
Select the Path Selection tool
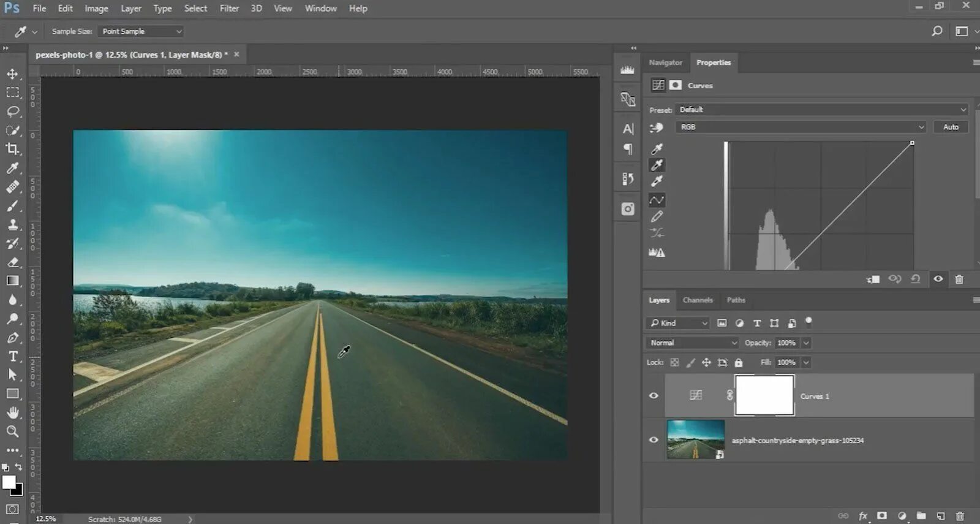point(12,375)
